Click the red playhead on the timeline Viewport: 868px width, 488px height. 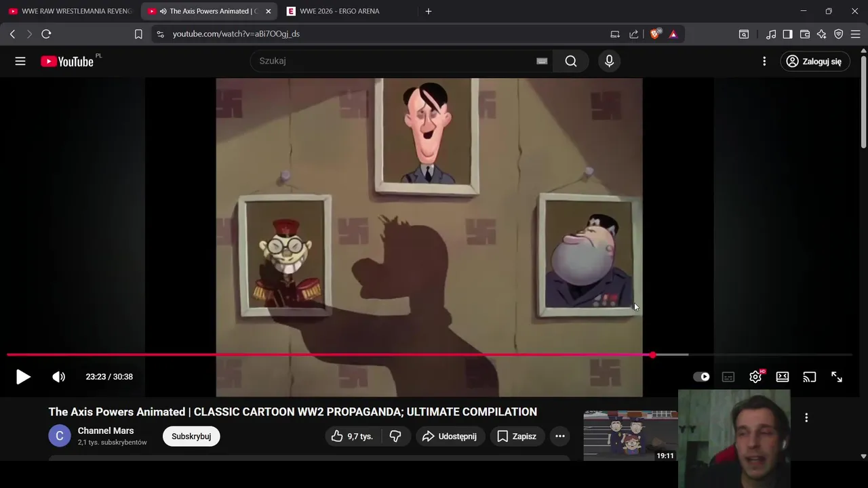(x=652, y=354)
